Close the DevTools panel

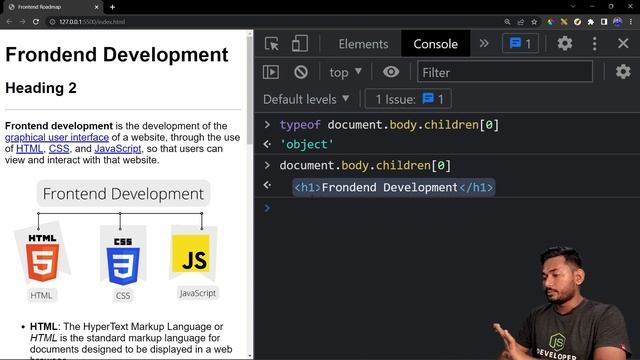click(x=623, y=43)
